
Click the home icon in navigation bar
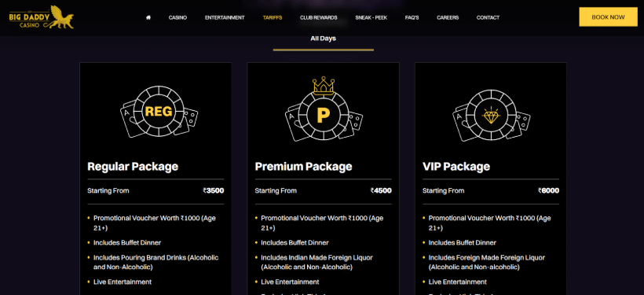(148, 17)
